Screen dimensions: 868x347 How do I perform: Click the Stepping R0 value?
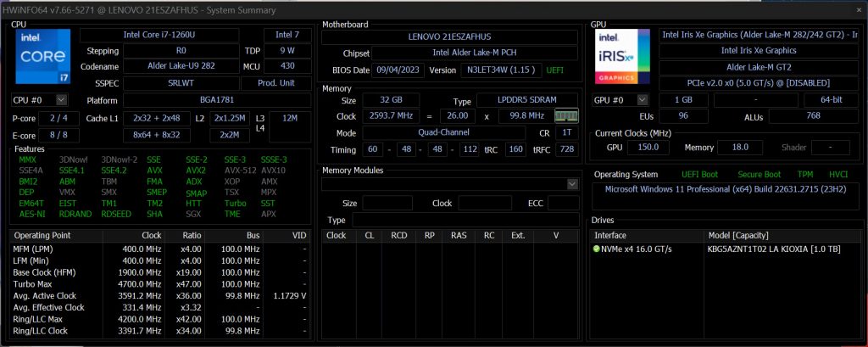point(181,51)
